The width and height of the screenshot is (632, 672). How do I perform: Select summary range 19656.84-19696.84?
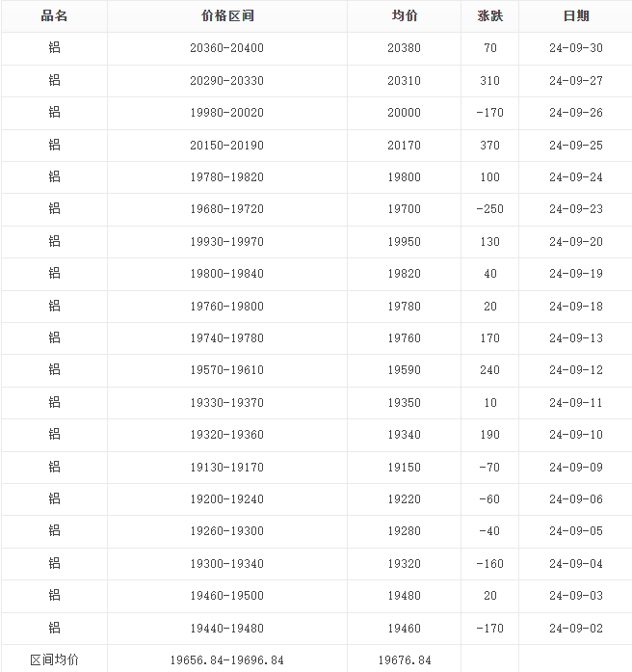click(226, 659)
